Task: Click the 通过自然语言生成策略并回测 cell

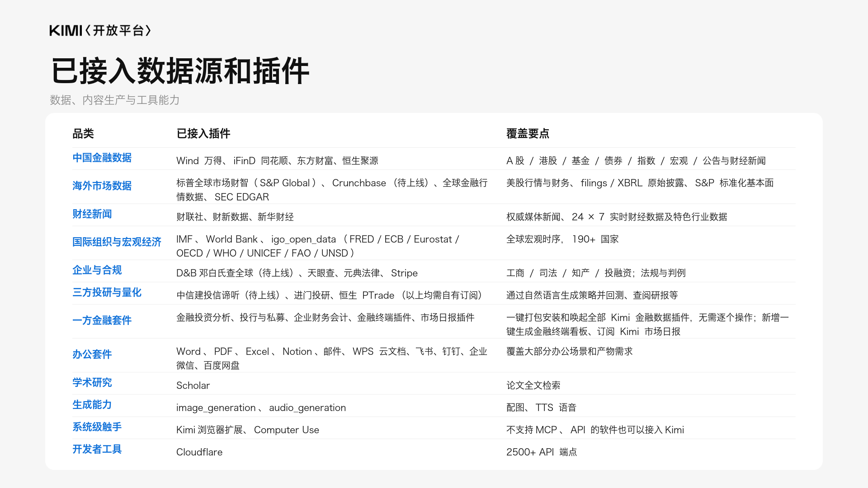Action: [x=592, y=295]
